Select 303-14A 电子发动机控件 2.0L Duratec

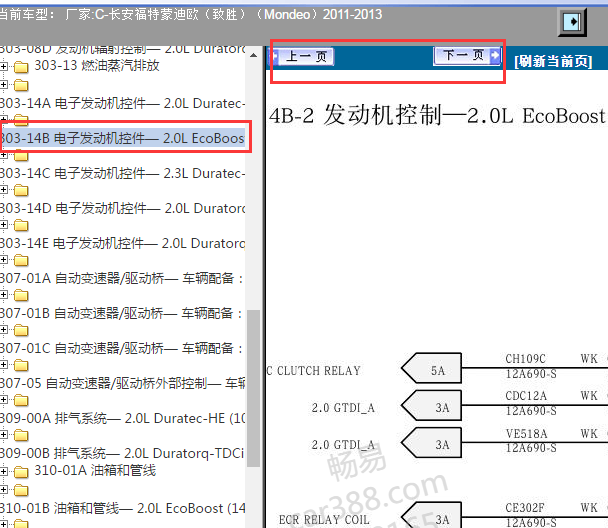pos(123,104)
